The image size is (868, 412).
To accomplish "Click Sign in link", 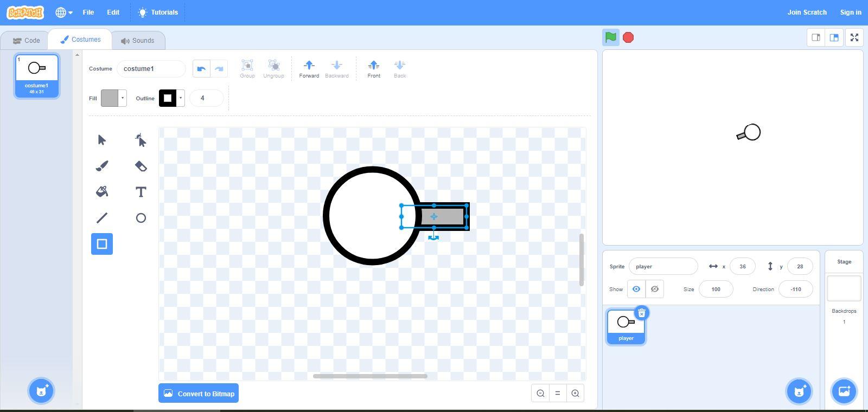I will coord(851,12).
